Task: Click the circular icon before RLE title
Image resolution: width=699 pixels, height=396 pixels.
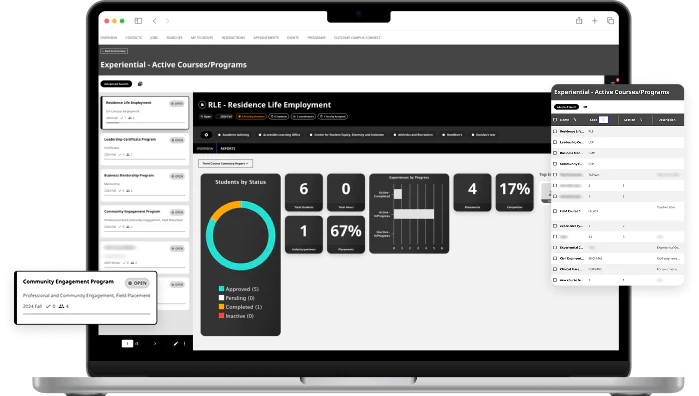Action: [202, 105]
